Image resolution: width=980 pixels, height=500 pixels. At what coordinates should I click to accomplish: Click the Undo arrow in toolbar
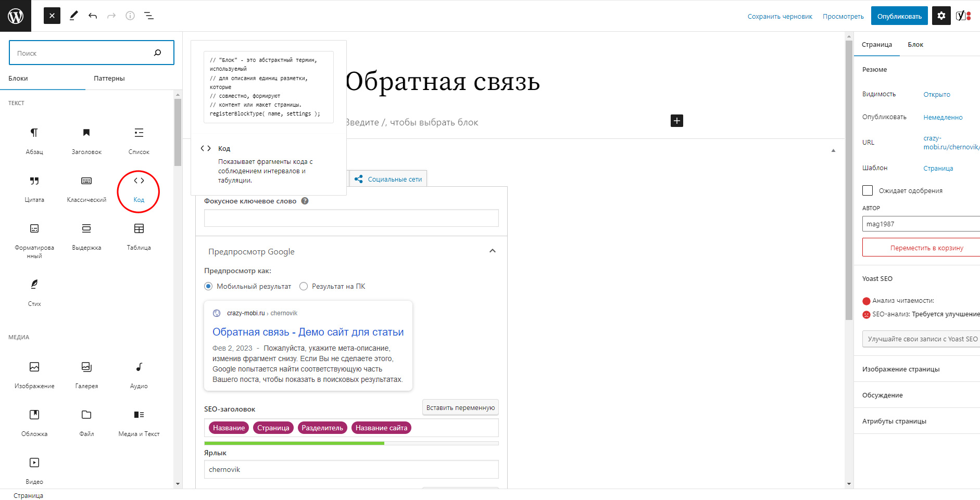[x=93, y=16]
